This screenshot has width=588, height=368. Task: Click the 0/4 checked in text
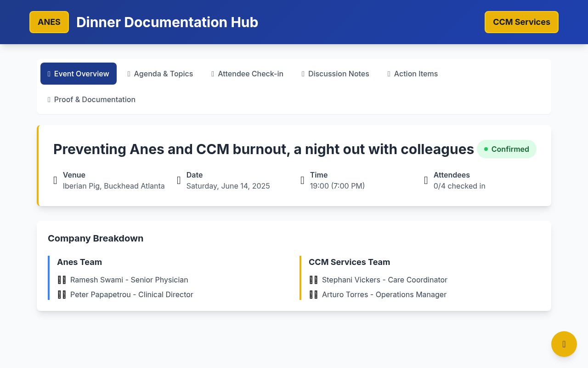(x=459, y=186)
